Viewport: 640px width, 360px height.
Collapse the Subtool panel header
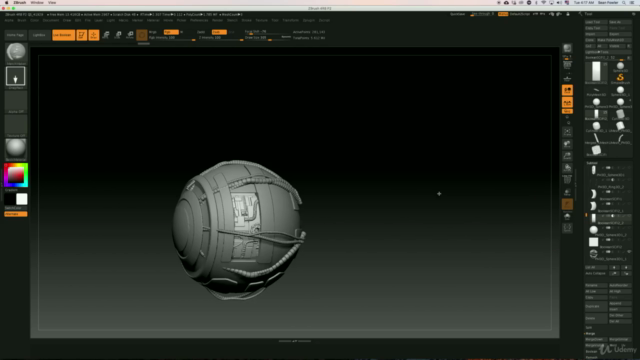point(591,163)
